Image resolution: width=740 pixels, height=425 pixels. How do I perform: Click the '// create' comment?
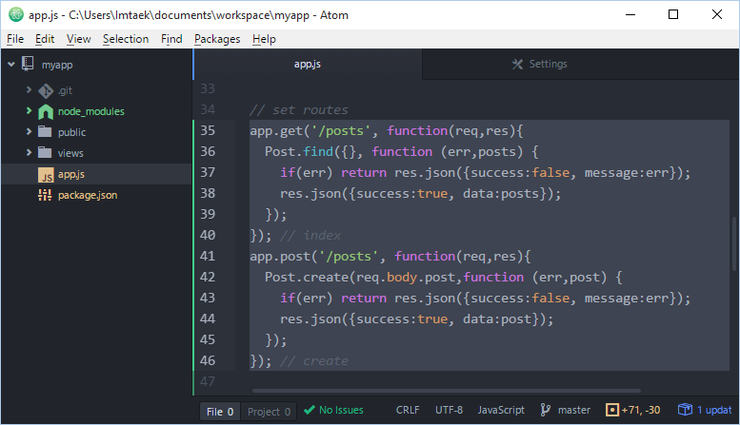(x=314, y=361)
